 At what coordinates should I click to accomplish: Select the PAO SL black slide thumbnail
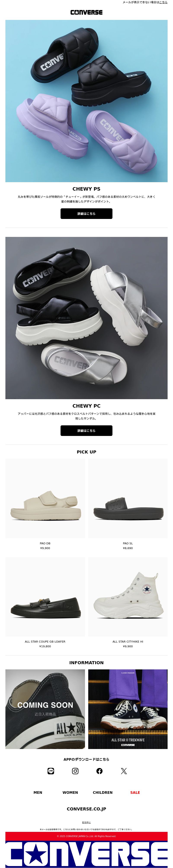tap(128, 498)
